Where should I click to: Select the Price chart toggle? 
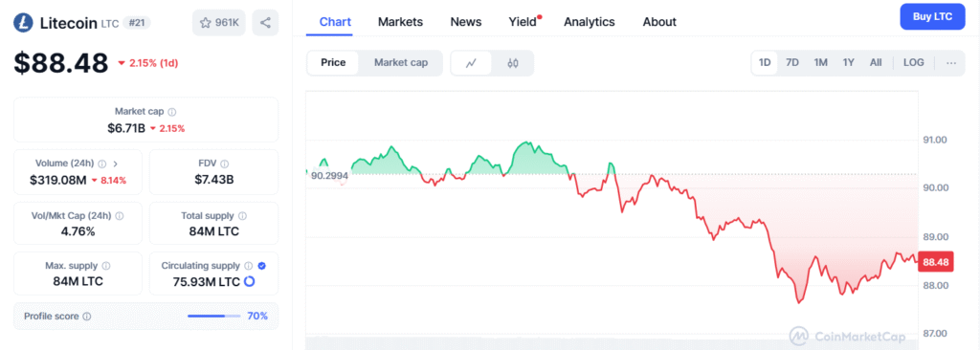tap(333, 62)
